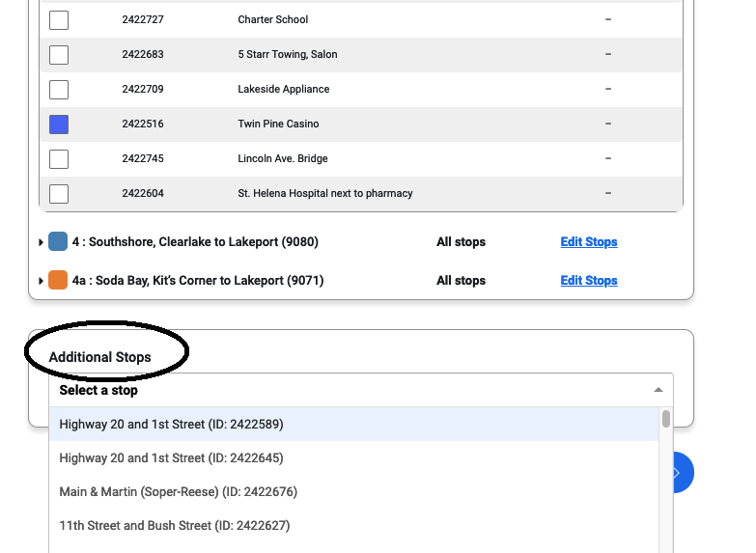756x553 pixels.
Task: Open Edit Stops for route 4a Soda Bay
Action: [589, 281]
